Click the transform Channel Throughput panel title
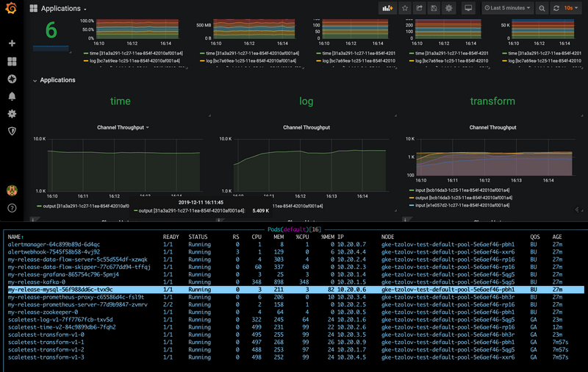This screenshot has height=372, width=588. tap(492, 127)
